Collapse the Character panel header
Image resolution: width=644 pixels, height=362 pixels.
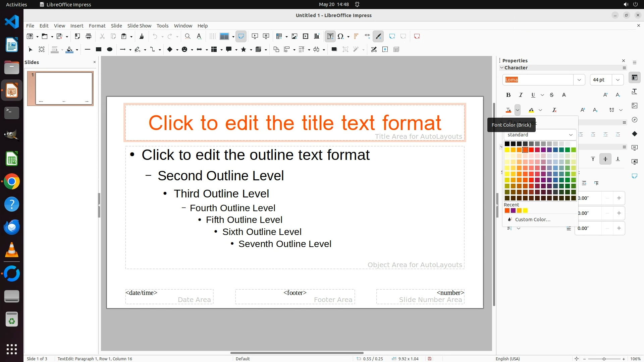tap(516, 68)
